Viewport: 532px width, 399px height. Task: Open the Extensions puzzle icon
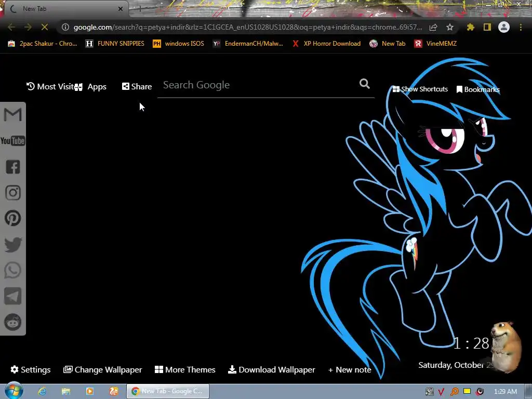[x=471, y=27]
